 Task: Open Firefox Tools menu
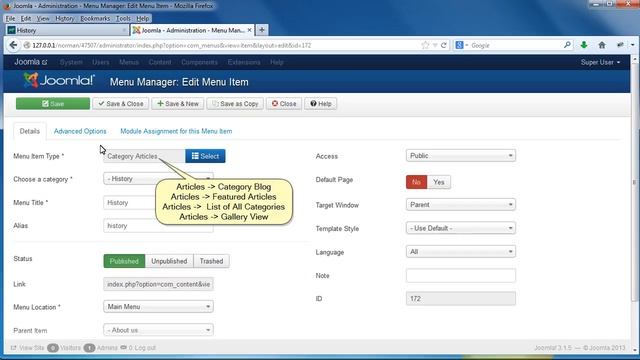coord(123,18)
